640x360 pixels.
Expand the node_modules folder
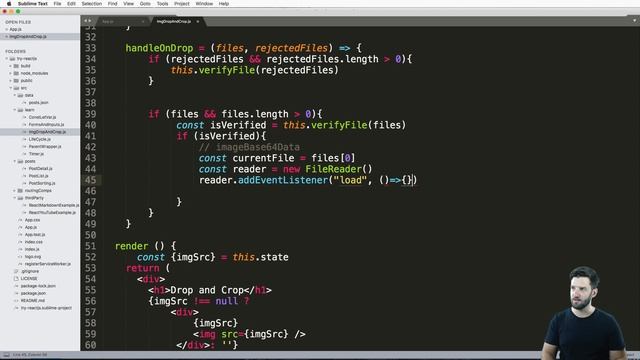pyautogui.click(x=11, y=73)
